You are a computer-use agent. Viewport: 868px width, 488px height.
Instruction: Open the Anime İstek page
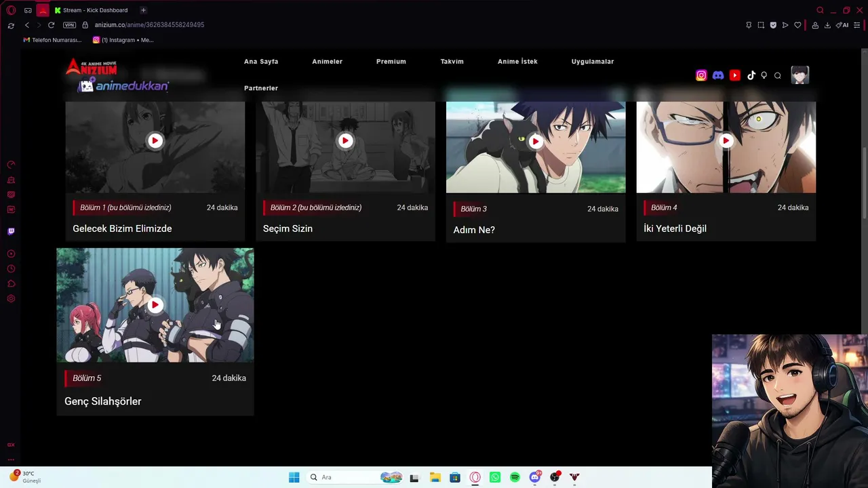coord(517,62)
